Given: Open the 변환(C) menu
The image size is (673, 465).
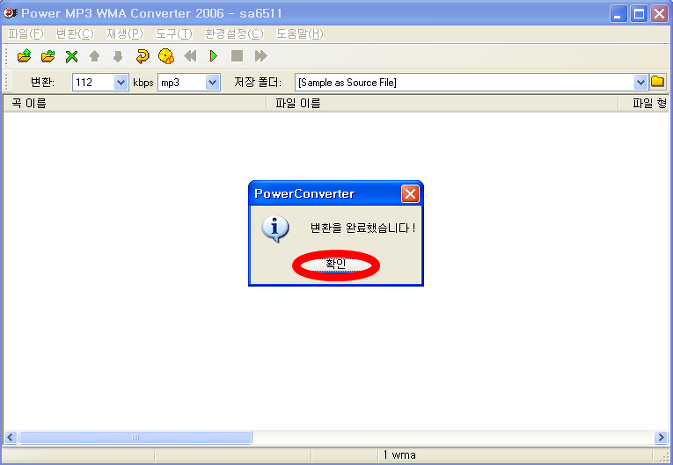Looking at the screenshot, I should pos(75,34).
